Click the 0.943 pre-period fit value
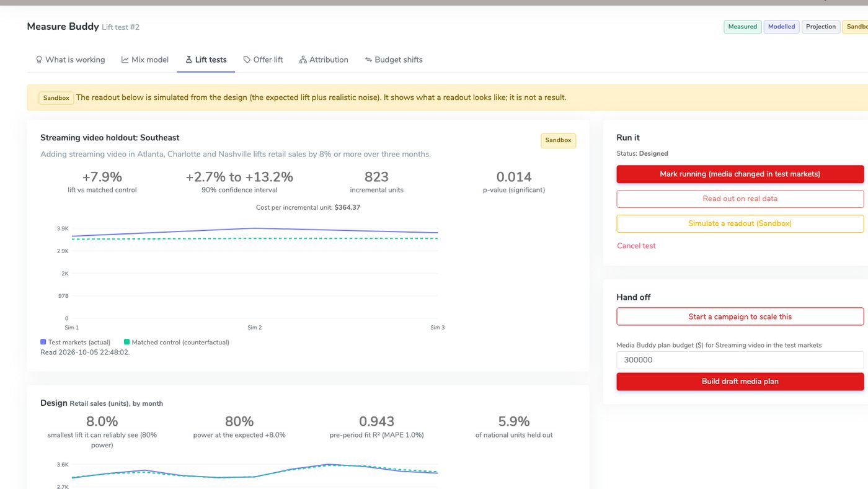Screen dimensions: 868x489 (x=376, y=421)
